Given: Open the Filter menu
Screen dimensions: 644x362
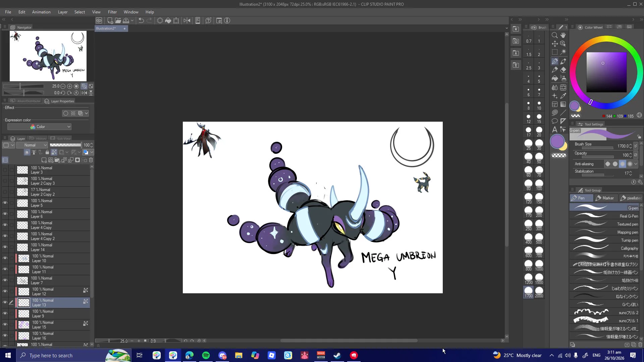Looking at the screenshot, I should 112,12.
